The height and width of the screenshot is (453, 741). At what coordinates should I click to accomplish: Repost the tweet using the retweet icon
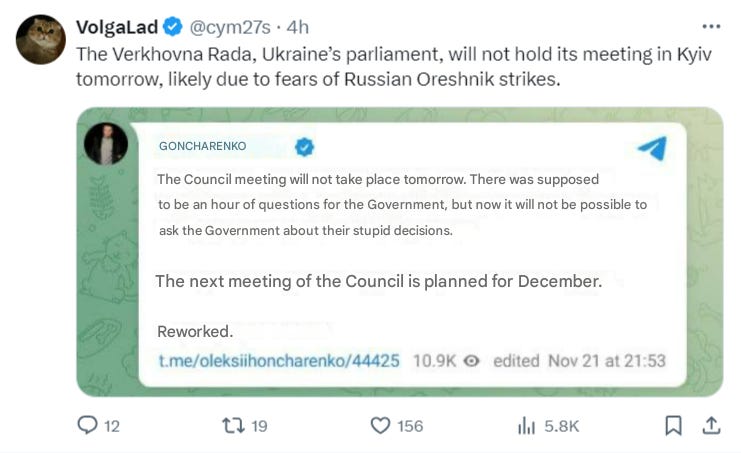[x=231, y=426]
